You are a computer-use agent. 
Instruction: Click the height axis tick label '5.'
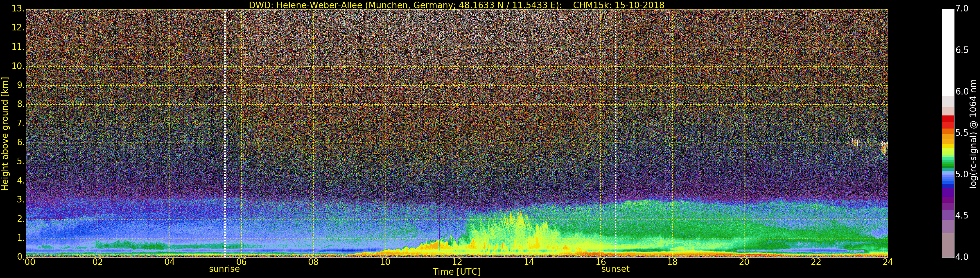[x=21, y=162]
